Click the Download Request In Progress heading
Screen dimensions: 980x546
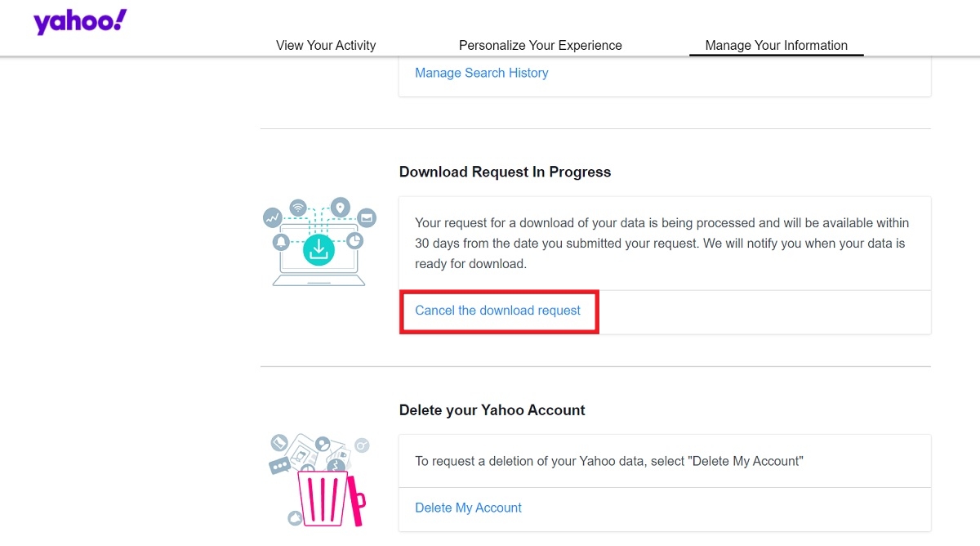pyautogui.click(x=504, y=172)
